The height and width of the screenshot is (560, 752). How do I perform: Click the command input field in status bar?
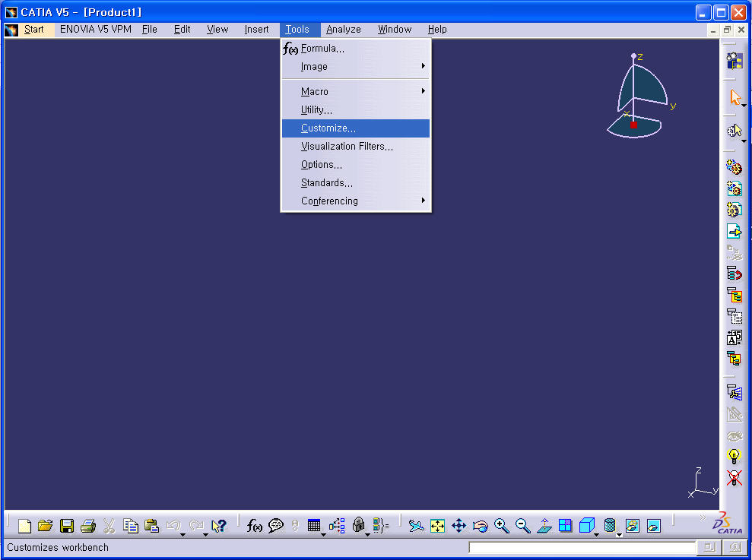[x=582, y=548]
